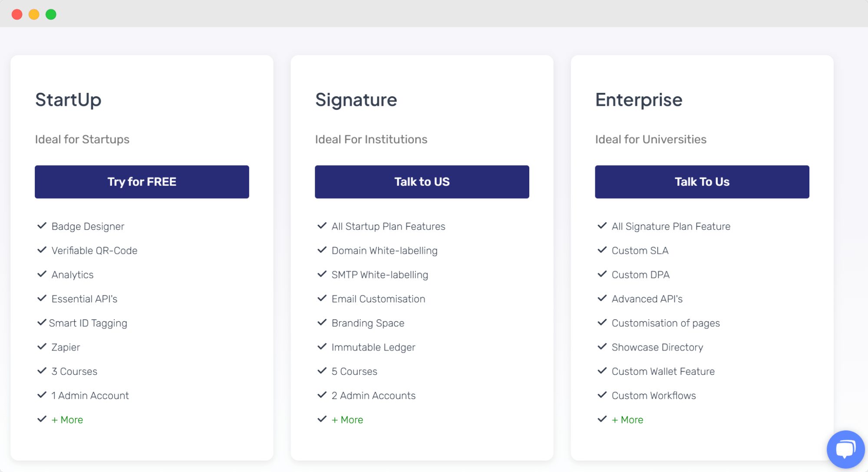
Task: Click the Smart ID Tagging feature text
Action: coord(88,323)
